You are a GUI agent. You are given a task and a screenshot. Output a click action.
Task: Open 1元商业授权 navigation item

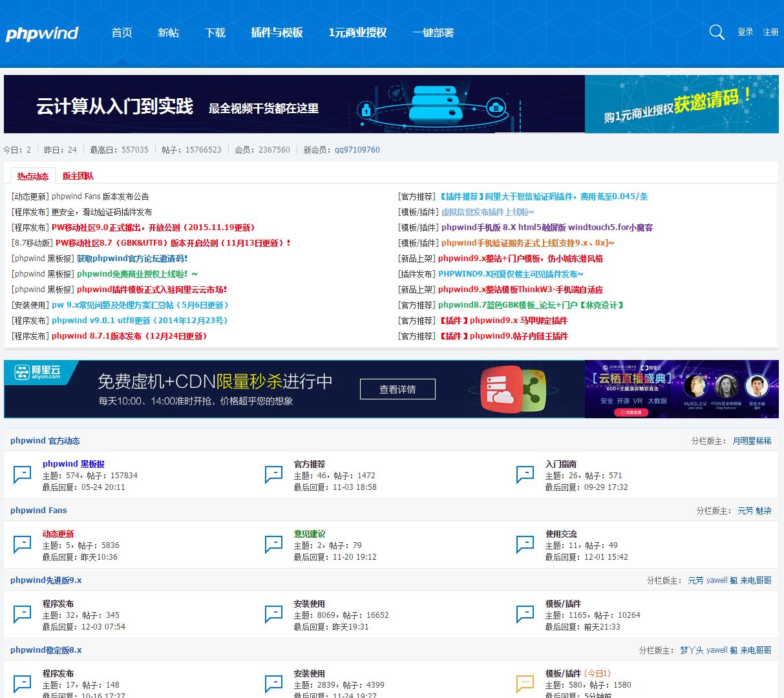357,32
